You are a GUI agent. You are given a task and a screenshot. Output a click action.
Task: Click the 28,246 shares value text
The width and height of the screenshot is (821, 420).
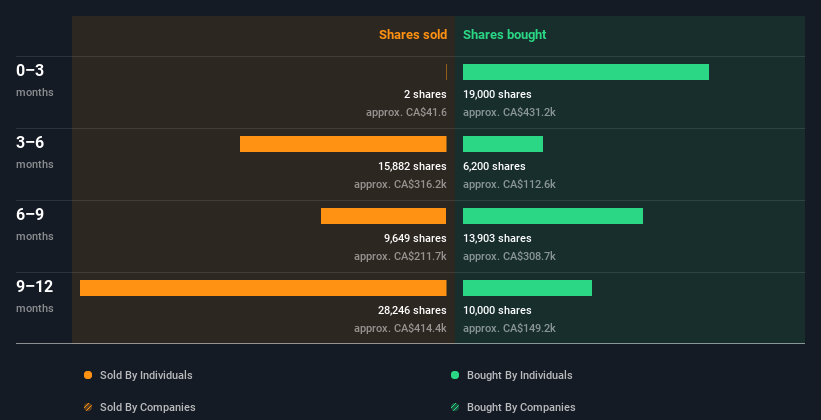click(412, 310)
